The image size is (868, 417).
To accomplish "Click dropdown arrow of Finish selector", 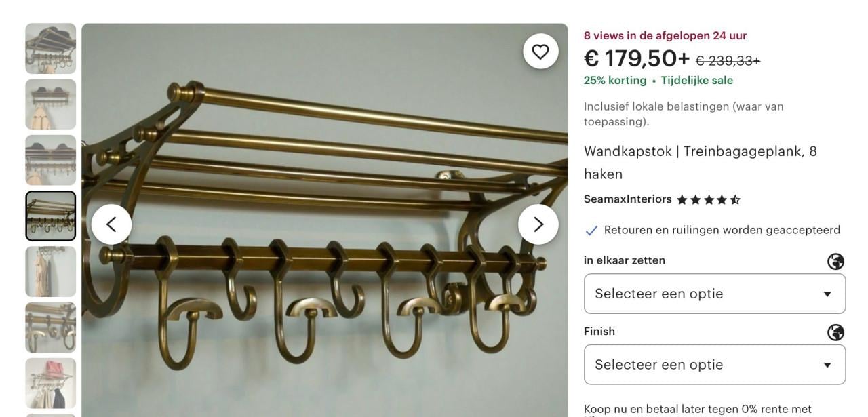I will [827, 365].
